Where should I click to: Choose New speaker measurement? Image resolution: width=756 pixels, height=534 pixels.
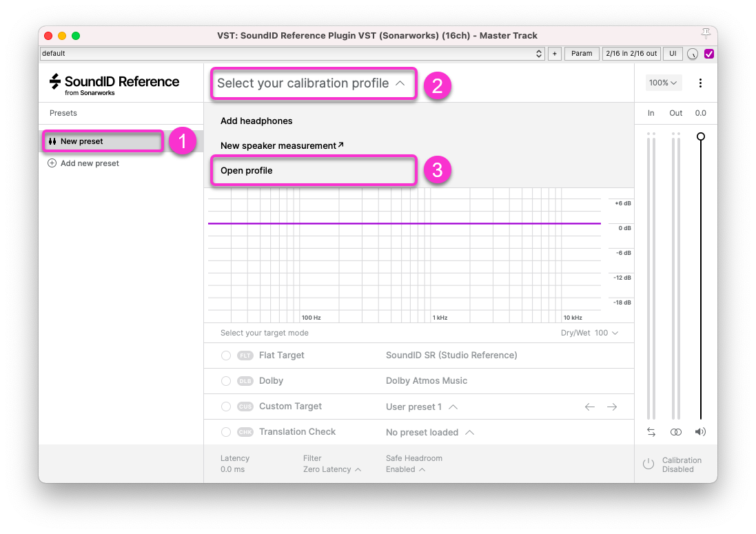coord(282,145)
